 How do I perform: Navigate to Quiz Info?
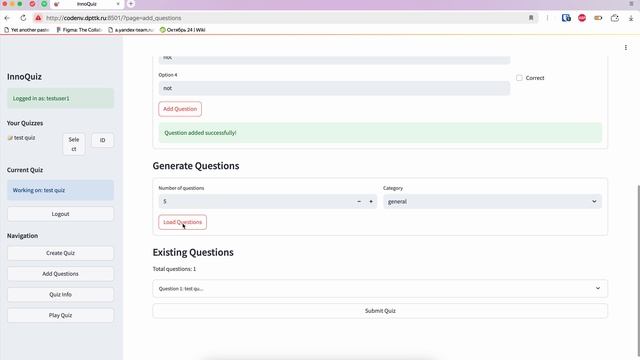pyautogui.click(x=60, y=295)
